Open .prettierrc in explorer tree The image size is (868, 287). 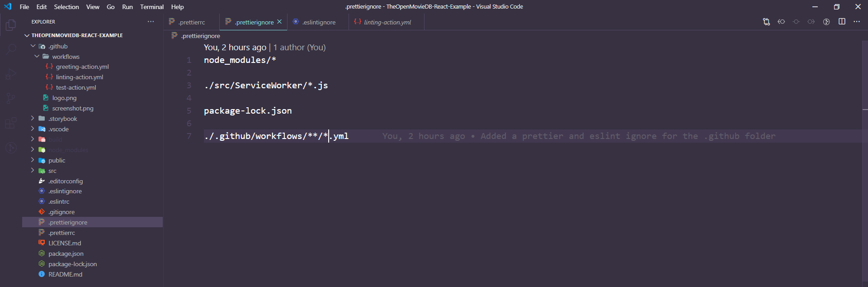(x=92, y=233)
